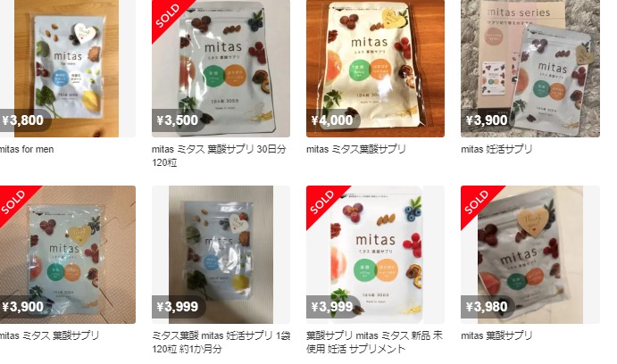The width and height of the screenshot is (617, 364).
Task: Click the SOLD ribbon on bottom-left ¥3,900 item
Action: point(14,202)
